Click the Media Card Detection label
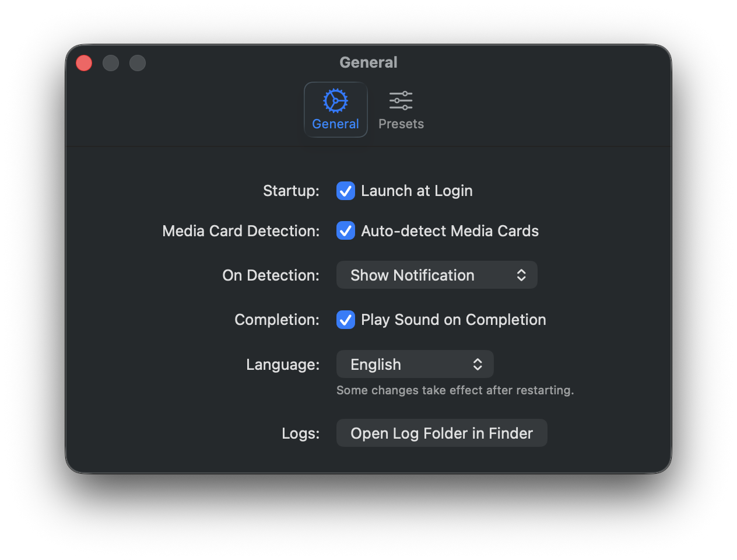The height and width of the screenshot is (560, 737). [240, 230]
